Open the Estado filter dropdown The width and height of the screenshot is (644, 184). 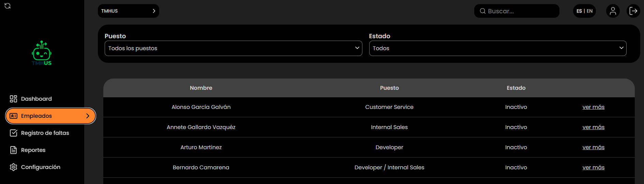(x=497, y=48)
